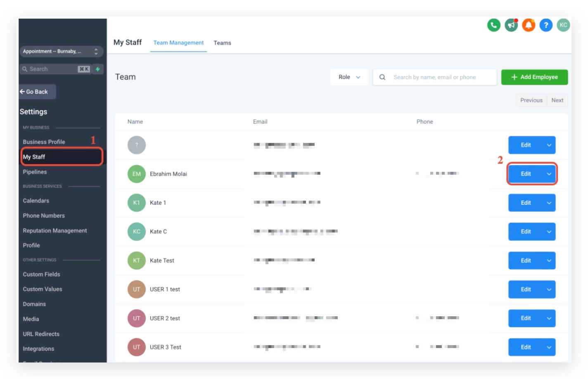The image size is (588, 379).
Task: Open Calendars settings
Action: (36, 201)
